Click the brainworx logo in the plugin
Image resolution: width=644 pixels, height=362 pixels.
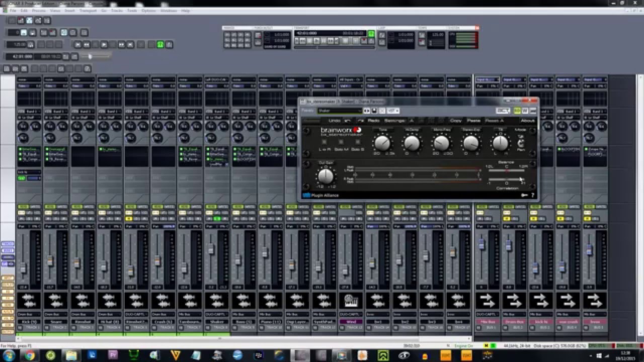point(341,131)
